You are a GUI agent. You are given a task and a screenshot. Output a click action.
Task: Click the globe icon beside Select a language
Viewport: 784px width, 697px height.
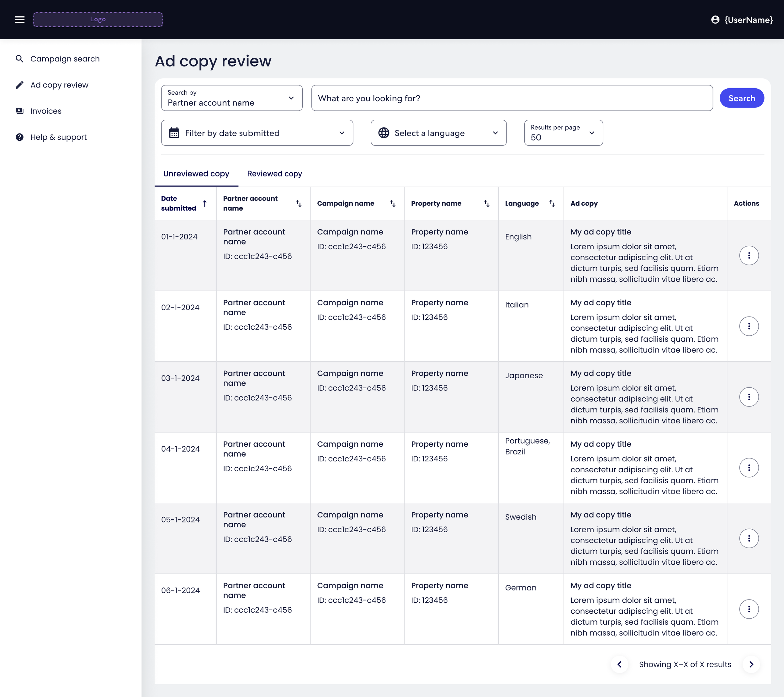384,133
